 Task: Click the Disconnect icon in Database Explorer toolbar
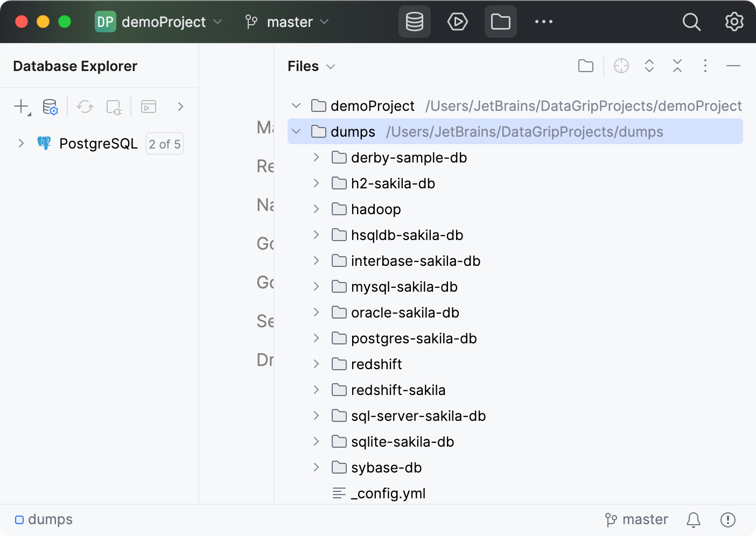(114, 107)
